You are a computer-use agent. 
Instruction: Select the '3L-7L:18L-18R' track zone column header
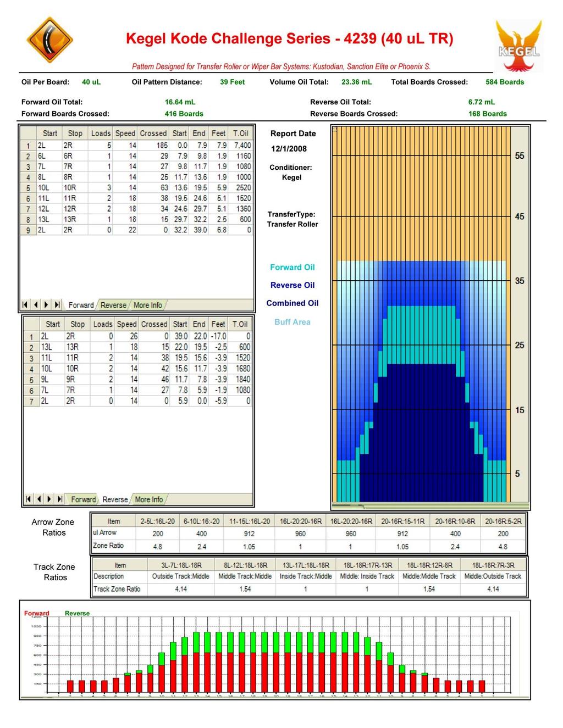click(181, 565)
